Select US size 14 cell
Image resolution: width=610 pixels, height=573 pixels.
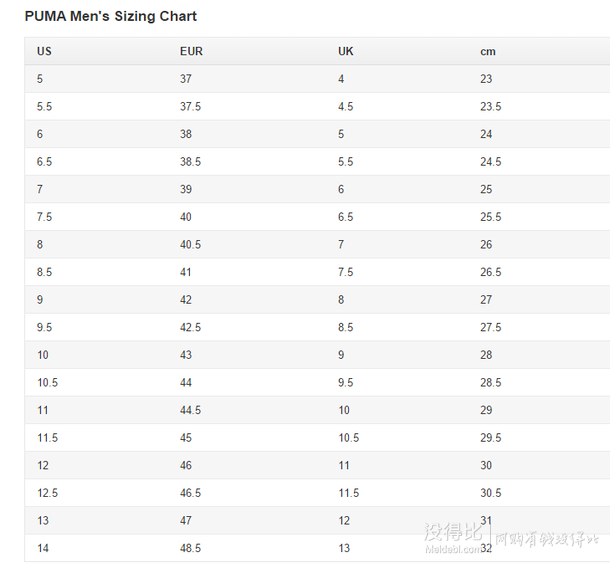click(x=43, y=548)
